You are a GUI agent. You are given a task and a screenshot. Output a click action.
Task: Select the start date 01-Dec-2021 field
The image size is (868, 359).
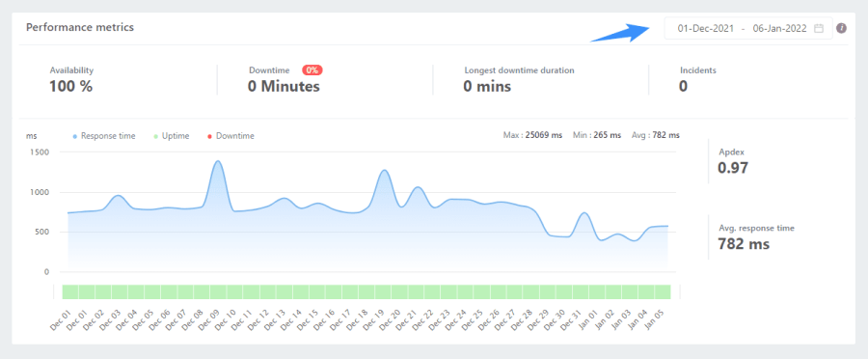706,28
